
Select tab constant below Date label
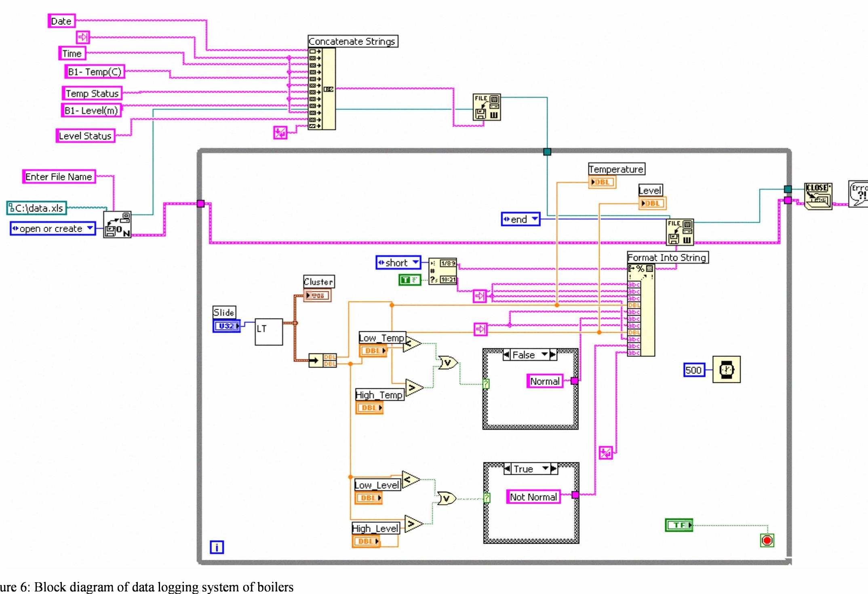tap(83, 37)
